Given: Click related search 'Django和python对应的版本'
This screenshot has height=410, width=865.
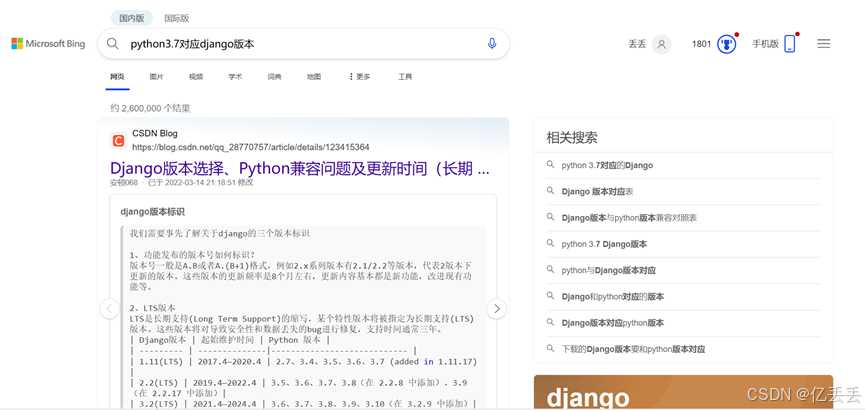Looking at the screenshot, I should point(612,296).
